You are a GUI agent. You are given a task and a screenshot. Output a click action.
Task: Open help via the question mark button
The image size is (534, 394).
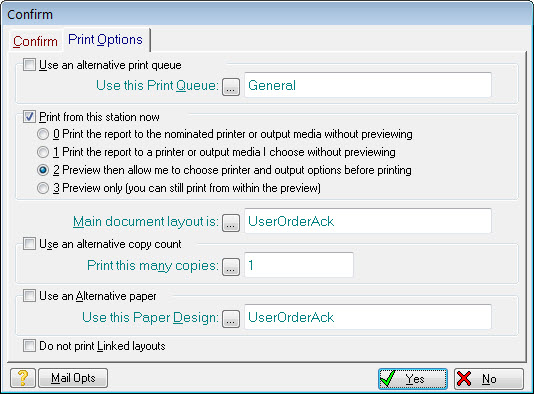[x=22, y=378]
